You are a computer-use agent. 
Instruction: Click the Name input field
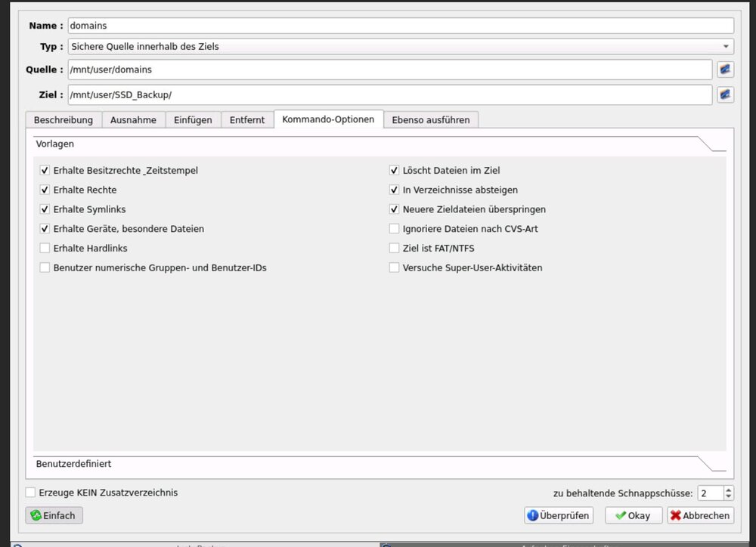tap(401, 26)
